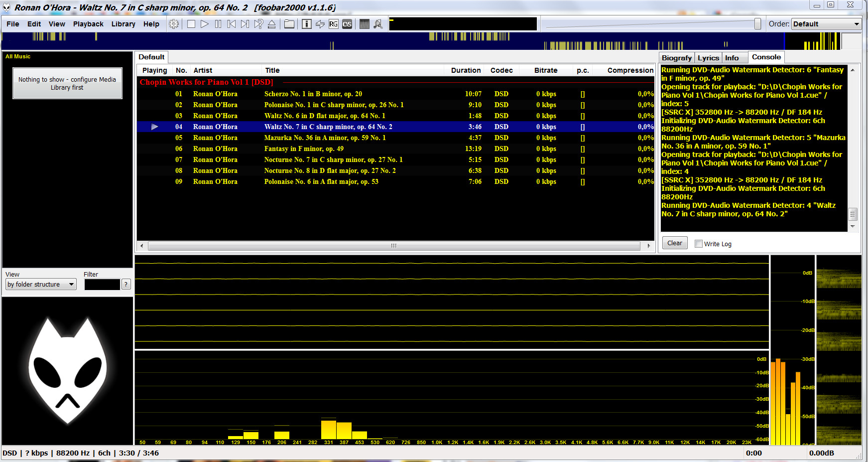Image resolution: width=868 pixels, height=462 pixels.
Task: Select the album header 'Chopin Works for Piano Vol 1 [DSD]'
Action: 207,82
